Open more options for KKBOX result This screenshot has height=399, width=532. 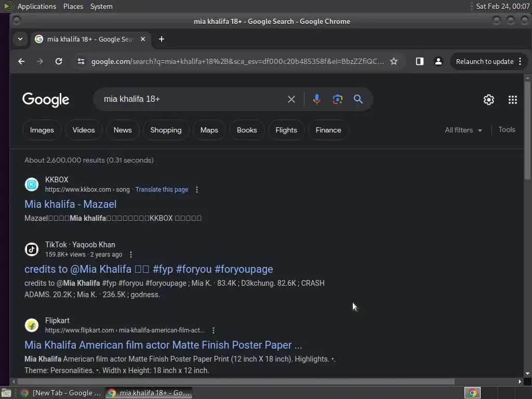(197, 190)
